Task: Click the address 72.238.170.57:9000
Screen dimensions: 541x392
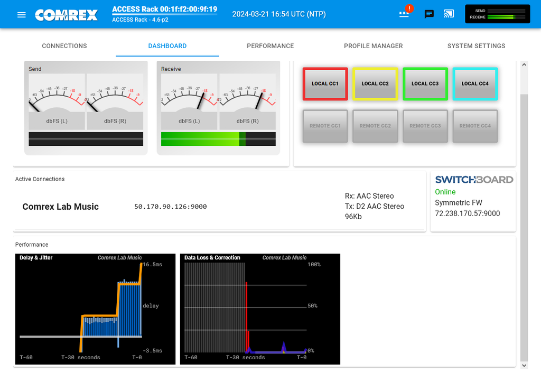Action: (467, 213)
